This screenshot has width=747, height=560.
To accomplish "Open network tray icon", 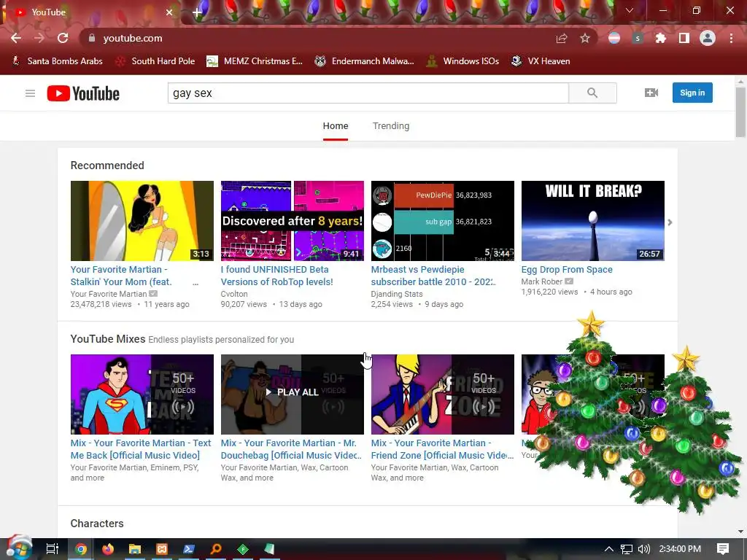I will (x=627, y=549).
